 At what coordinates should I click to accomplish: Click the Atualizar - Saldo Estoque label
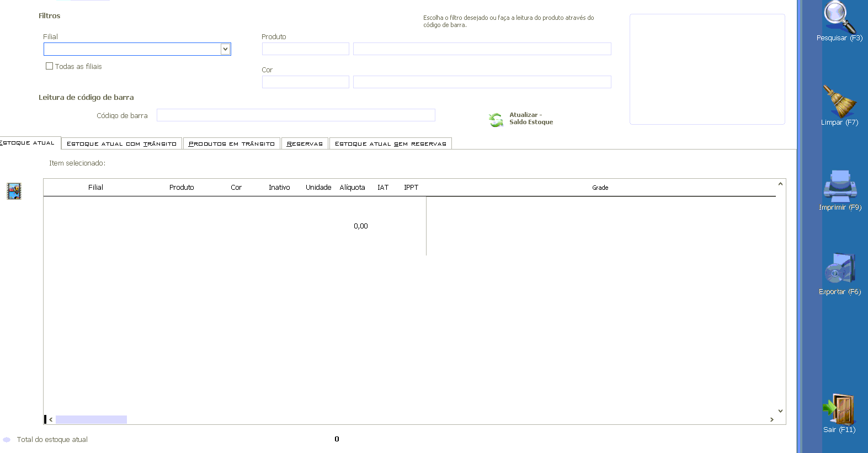530,119
